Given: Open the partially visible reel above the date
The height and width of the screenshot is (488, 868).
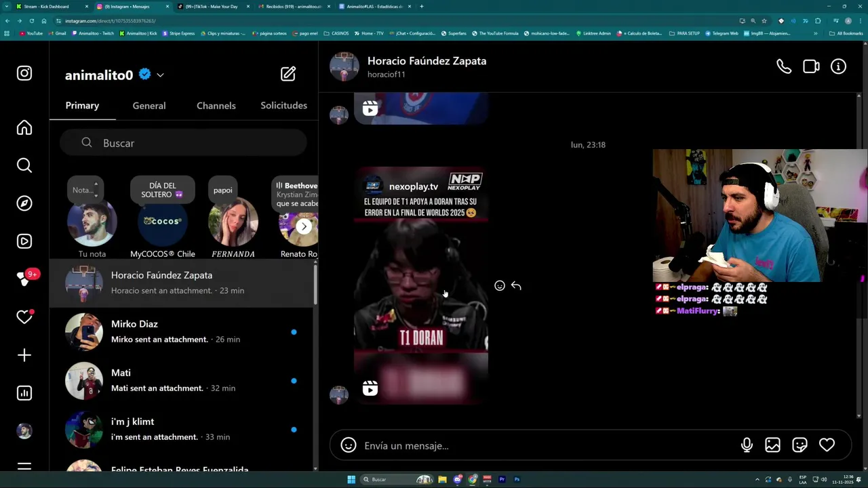Looking at the screenshot, I should (x=420, y=108).
